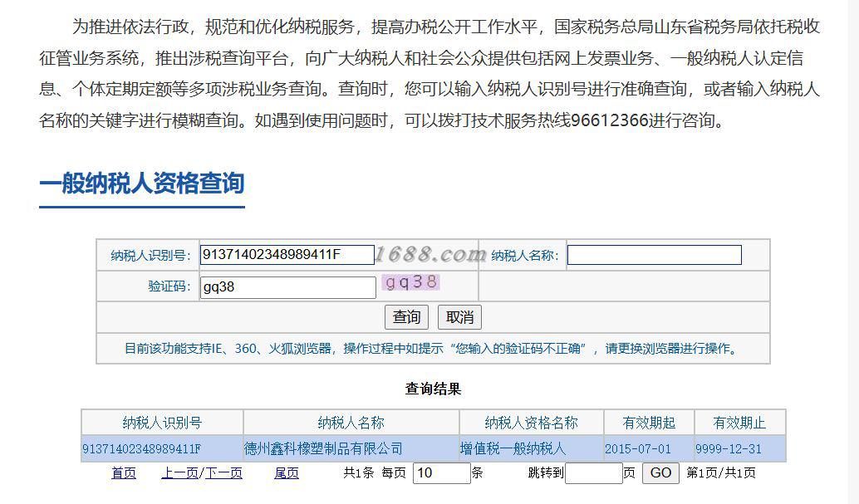Go to 上一页 link
Viewport: 859px width, 504px height.
[179, 472]
